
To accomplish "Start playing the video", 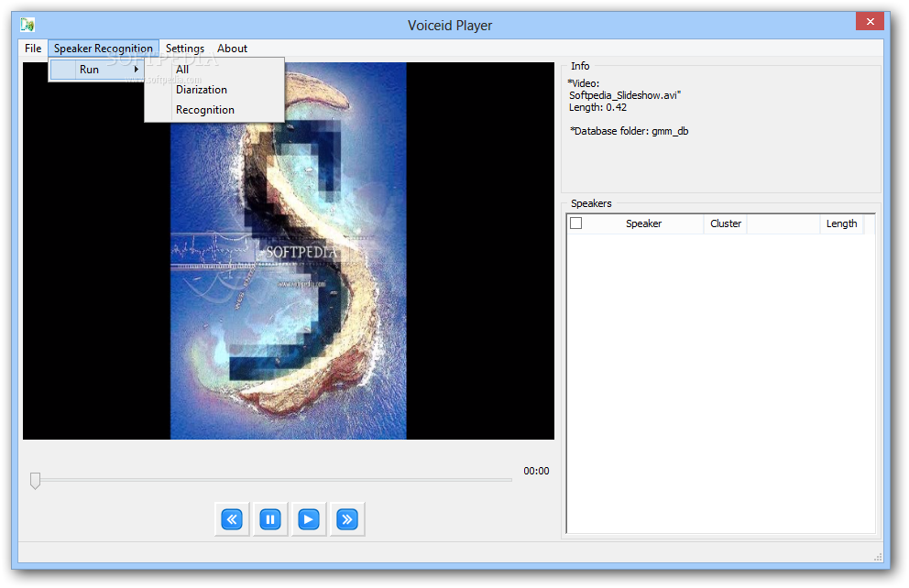I will pos(309,519).
